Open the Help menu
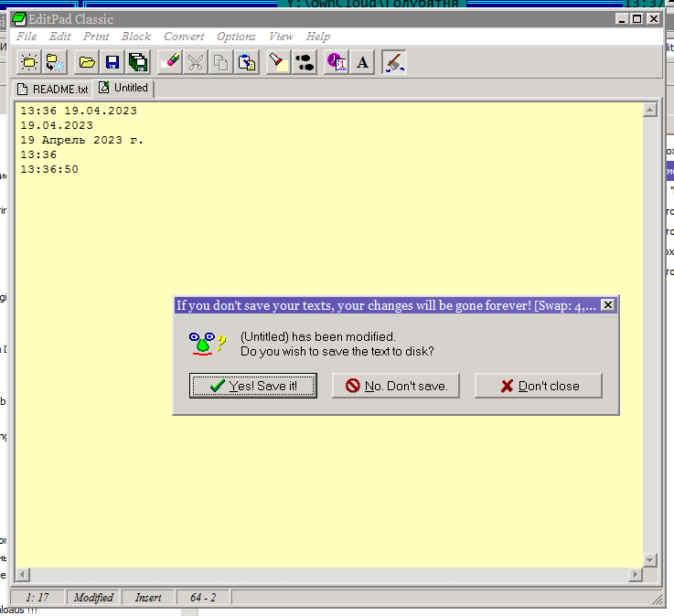 coord(318,37)
